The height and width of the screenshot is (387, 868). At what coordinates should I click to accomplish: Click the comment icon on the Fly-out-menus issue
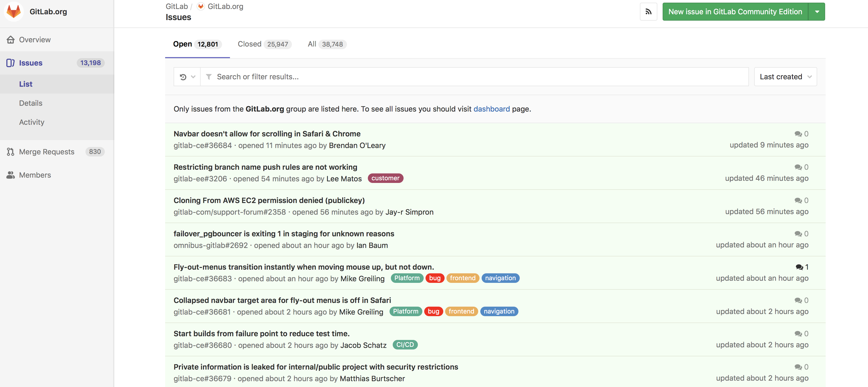[799, 267]
